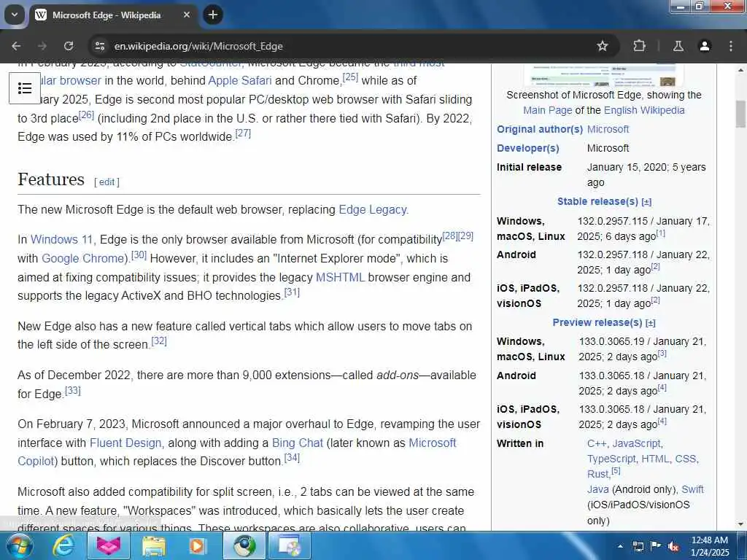The image size is (747, 560).
Task: Open Windows Media Player from taskbar
Action: coord(197,545)
